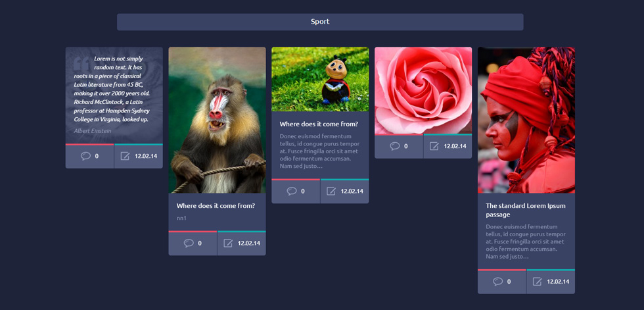Click date 12.02.14 on the quote card

click(x=146, y=156)
